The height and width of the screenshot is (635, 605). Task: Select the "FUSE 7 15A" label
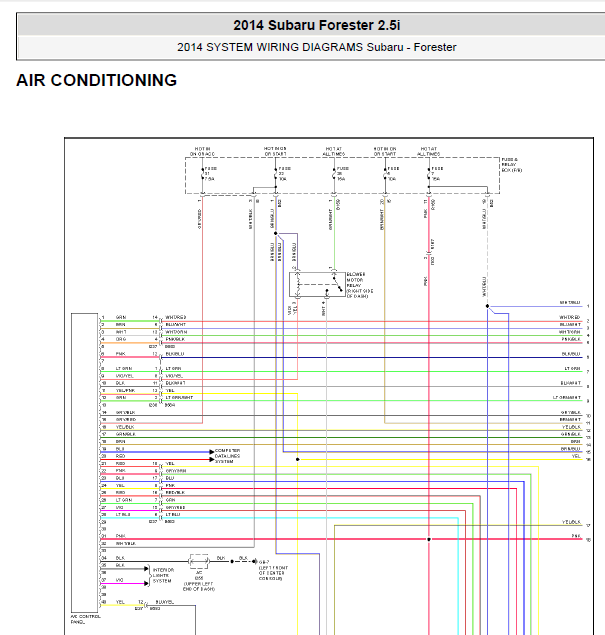tap(437, 173)
